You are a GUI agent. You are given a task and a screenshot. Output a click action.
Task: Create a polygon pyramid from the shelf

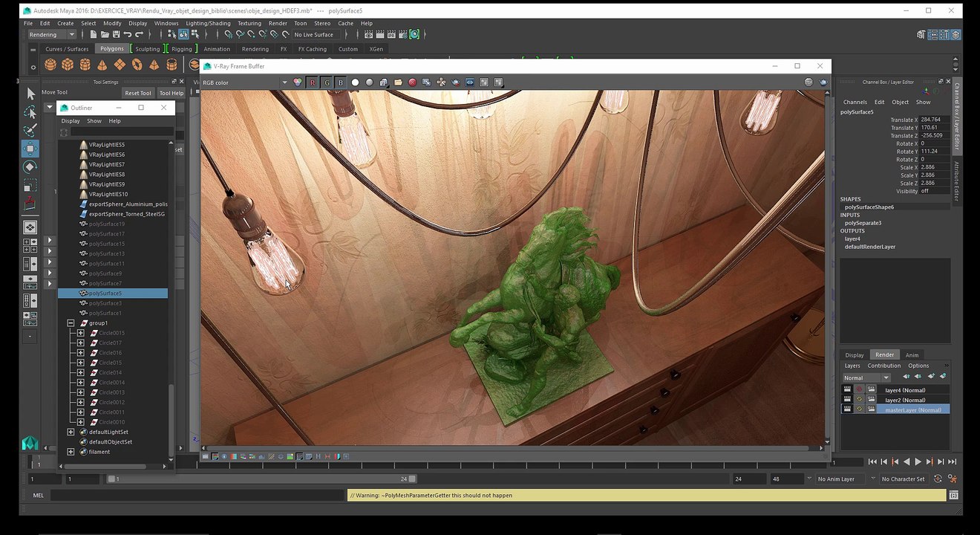(154, 65)
